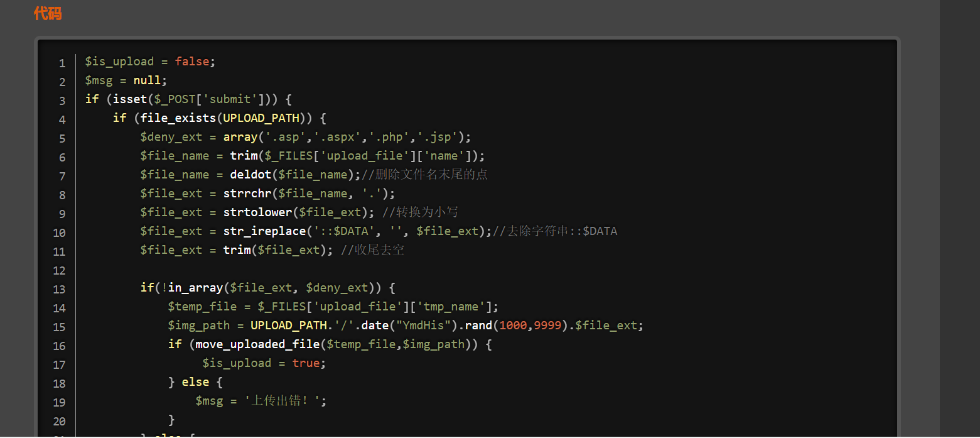Click the move_uploaded_file function name
This screenshot has height=438, width=980.
pos(257,344)
